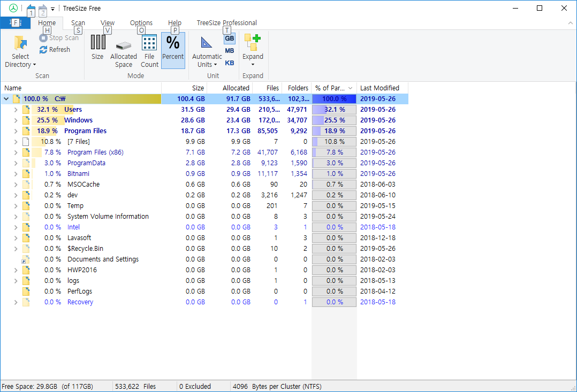This screenshot has width=577, height=392.
Task: Collapse the C: root node
Action: (x=6, y=99)
